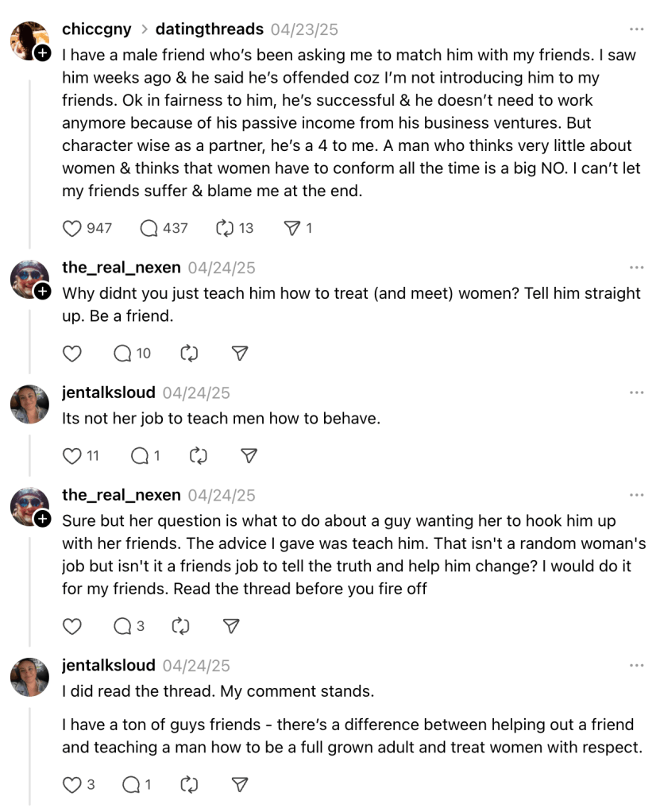Viewport: 660px width, 812px height.
Task: Like chiccgny's original post with 947 likes
Action: (x=72, y=228)
